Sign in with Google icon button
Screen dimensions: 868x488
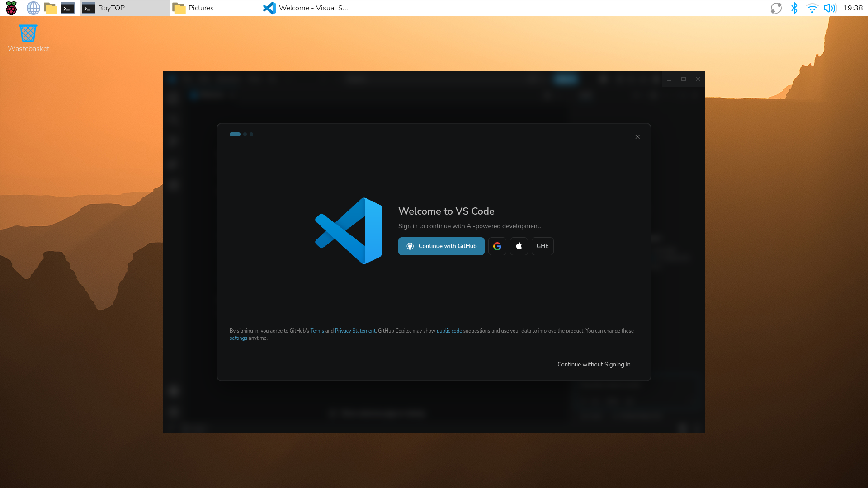[497, 246]
